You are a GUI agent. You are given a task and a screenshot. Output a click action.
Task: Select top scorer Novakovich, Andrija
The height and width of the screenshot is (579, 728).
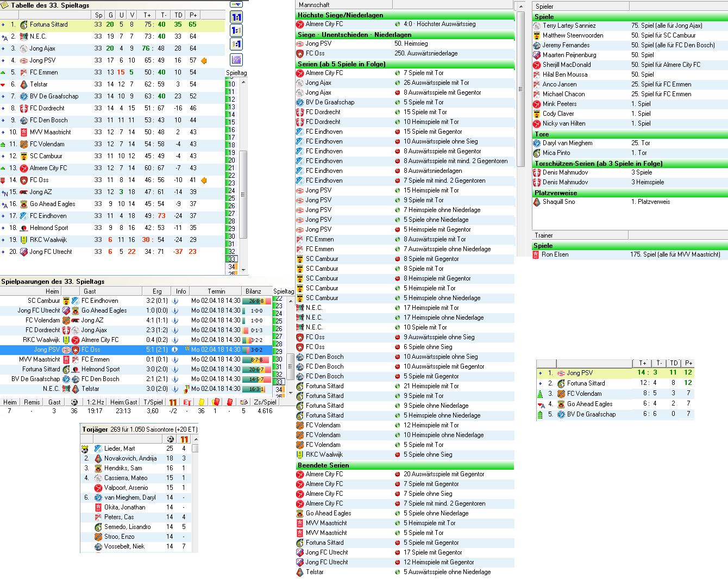tap(136, 458)
